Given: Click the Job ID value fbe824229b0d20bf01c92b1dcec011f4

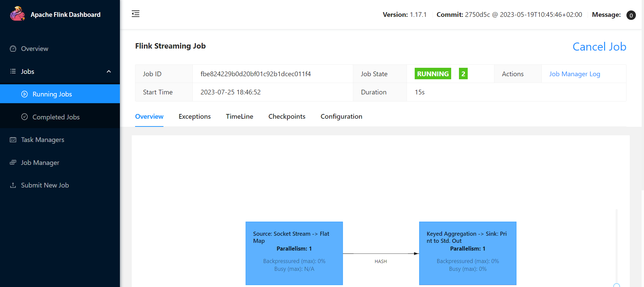Looking at the screenshot, I should [x=256, y=74].
